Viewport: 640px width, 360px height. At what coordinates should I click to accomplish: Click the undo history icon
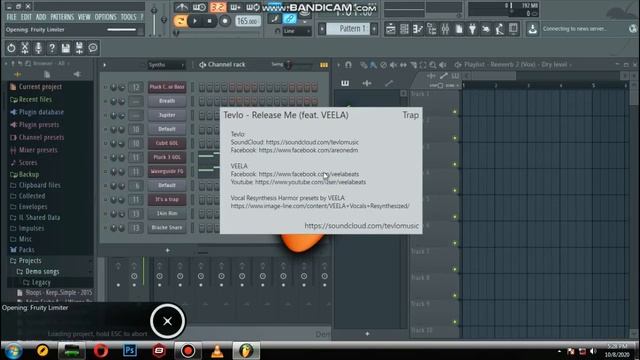click(x=11, y=48)
